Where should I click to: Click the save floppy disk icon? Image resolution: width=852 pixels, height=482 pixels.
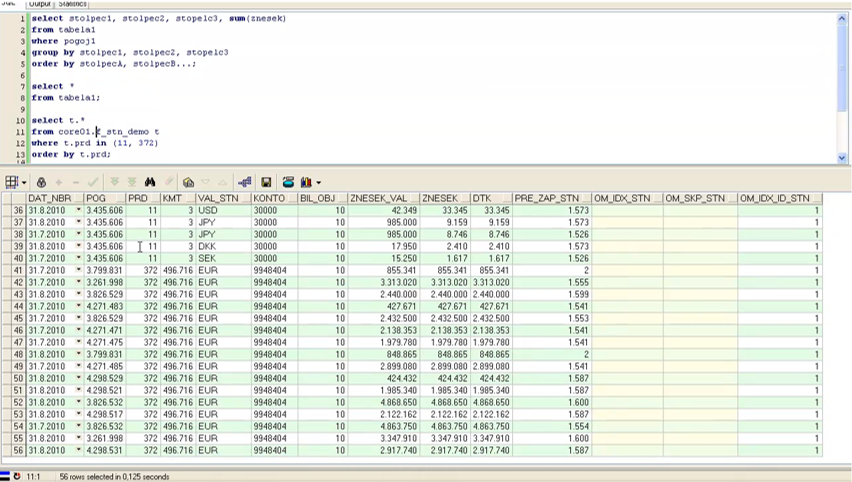pos(266,182)
